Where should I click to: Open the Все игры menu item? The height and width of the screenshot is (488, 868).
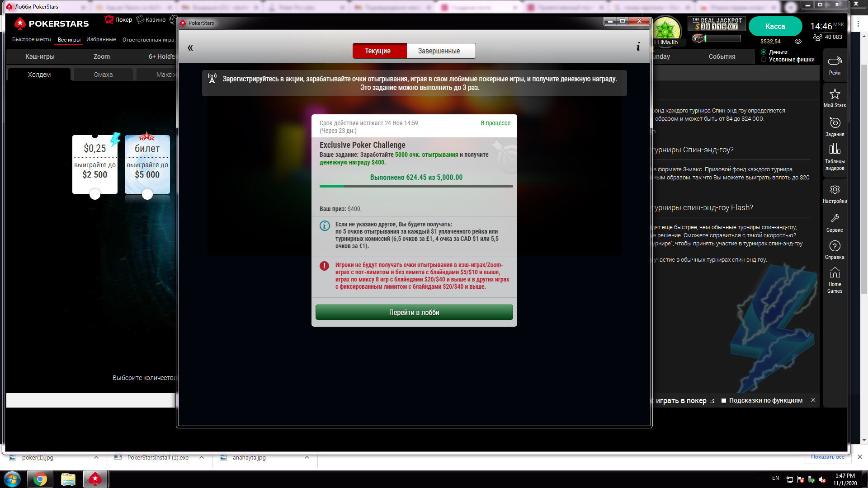click(x=69, y=40)
